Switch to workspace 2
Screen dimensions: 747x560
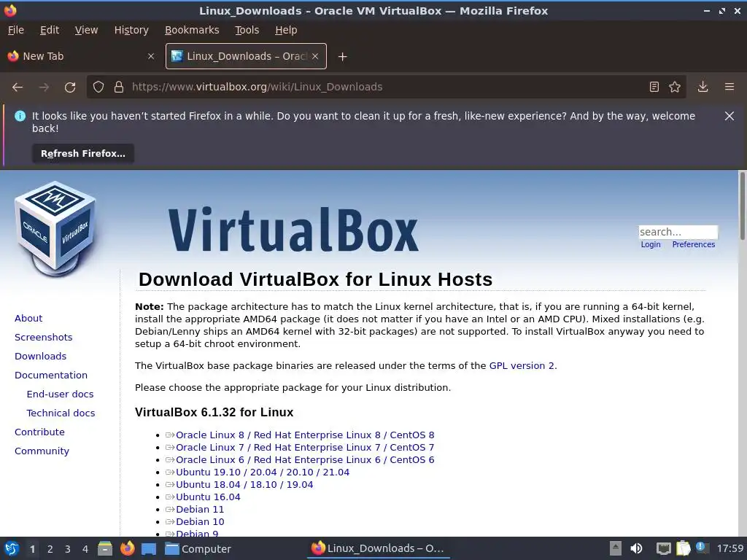[x=50, y=549]
